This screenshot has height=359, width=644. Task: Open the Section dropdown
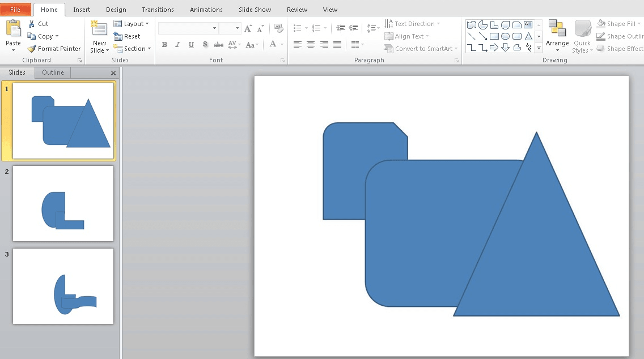(132, 48)
